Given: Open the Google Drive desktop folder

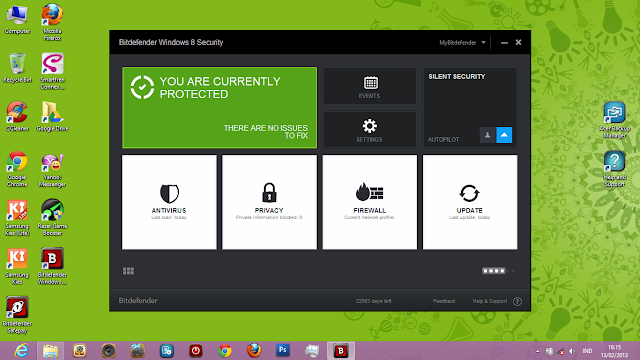Looking at the screenshot, I should [52, 116].
